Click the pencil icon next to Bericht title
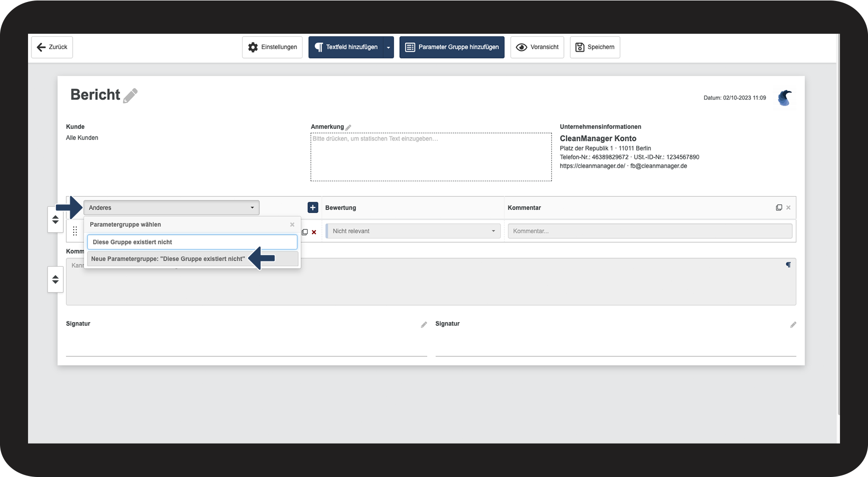 (130, 95)
